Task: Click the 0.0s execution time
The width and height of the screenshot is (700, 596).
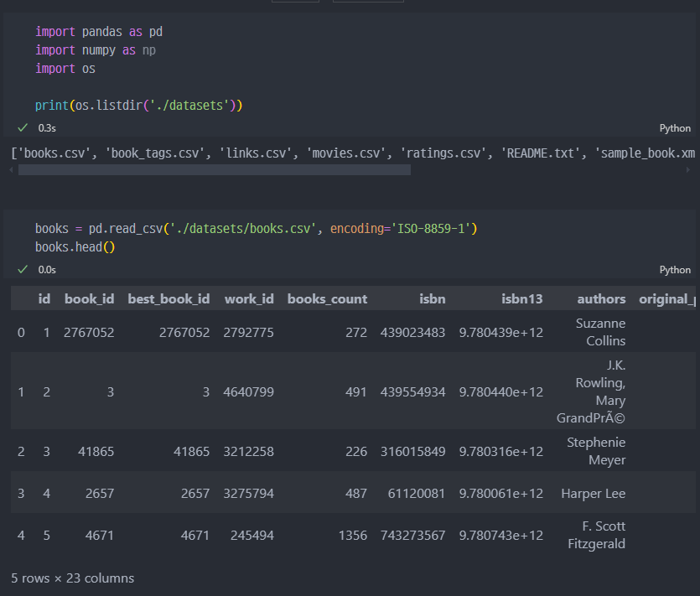Action: 47,270
